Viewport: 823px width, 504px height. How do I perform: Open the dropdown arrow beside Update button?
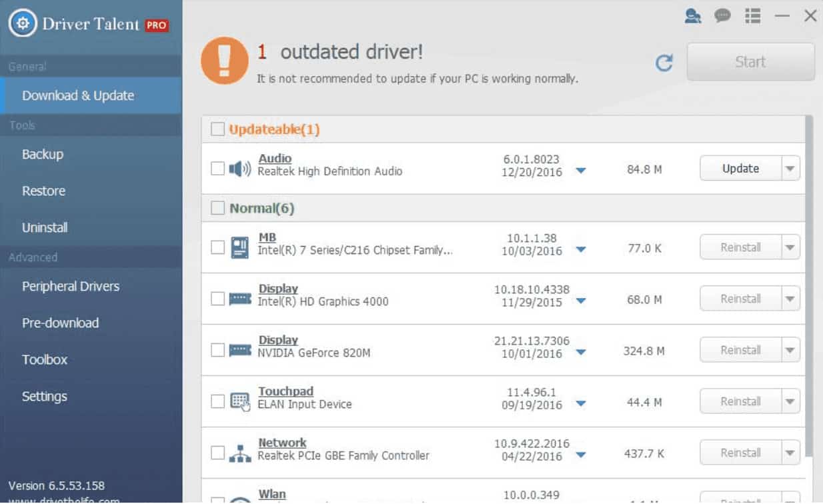[x=790, y=169]
